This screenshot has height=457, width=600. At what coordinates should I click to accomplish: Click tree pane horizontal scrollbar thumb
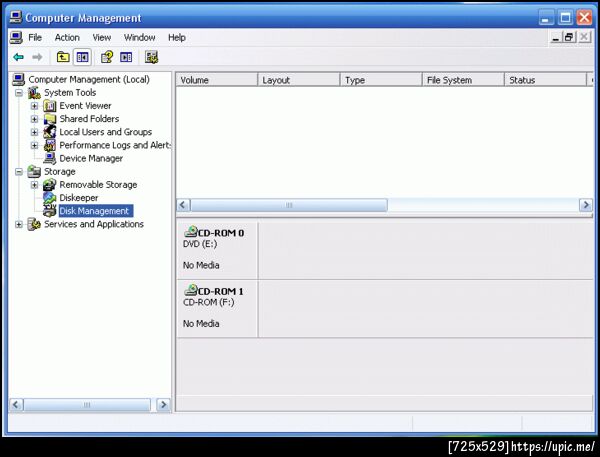[87, 405]
